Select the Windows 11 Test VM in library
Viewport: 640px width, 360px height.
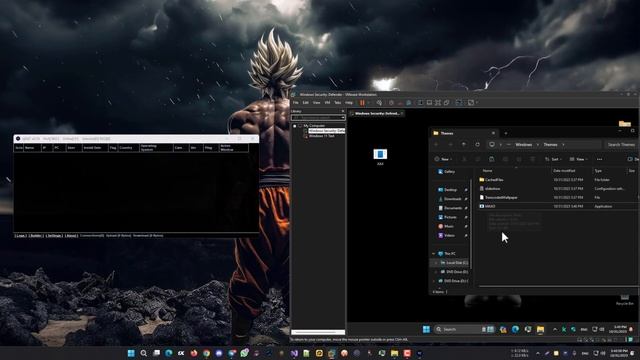pyautogui.click(x=322, y=136)
